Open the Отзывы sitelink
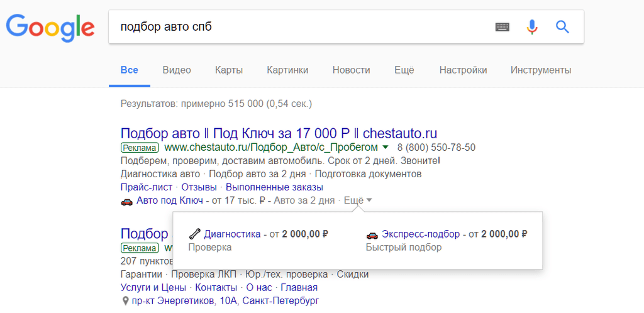The height and width of the screenshot is (313, 644). pos(199,187)
